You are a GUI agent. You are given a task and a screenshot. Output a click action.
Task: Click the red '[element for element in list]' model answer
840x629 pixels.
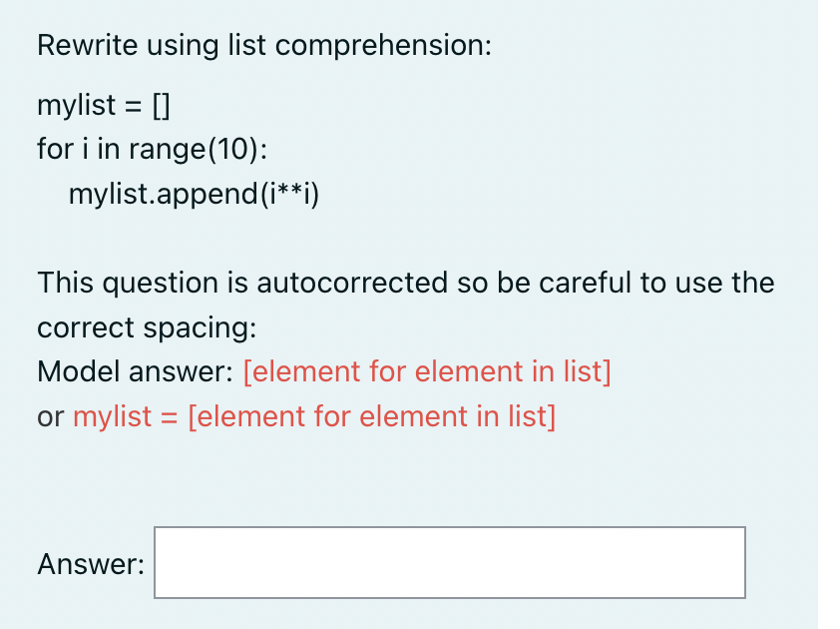pos(427,371)
